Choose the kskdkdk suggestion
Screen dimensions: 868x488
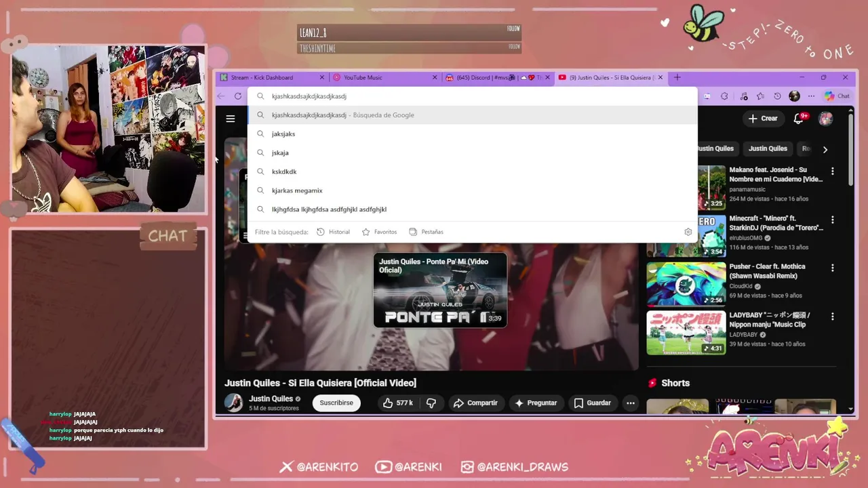pos(473,171)
